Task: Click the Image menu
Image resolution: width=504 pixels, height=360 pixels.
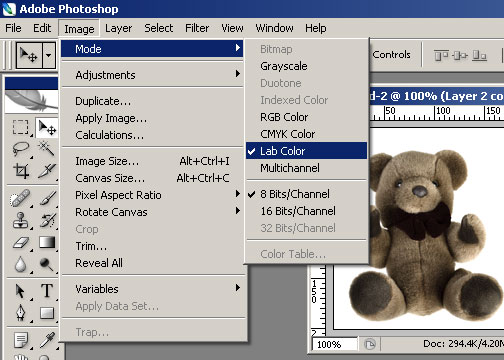Action: coord(79,29)
